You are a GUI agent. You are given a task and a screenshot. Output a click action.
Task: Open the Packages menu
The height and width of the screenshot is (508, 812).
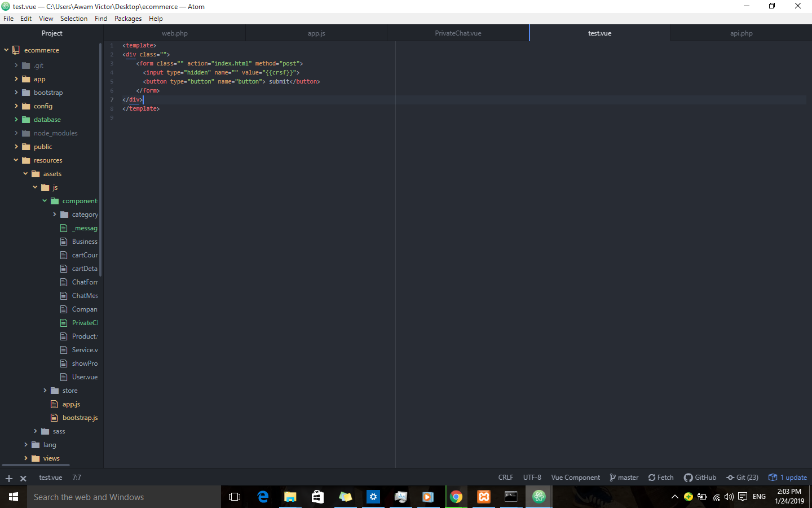128,19
